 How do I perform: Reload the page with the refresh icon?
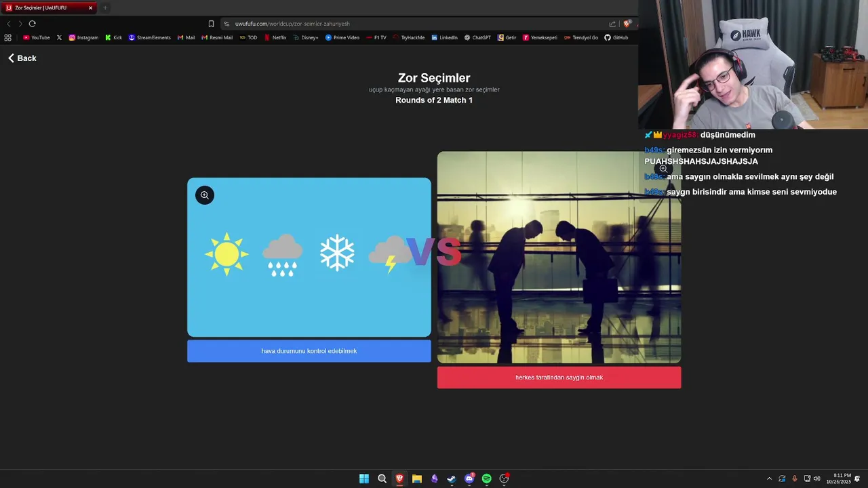click(32, 24)
